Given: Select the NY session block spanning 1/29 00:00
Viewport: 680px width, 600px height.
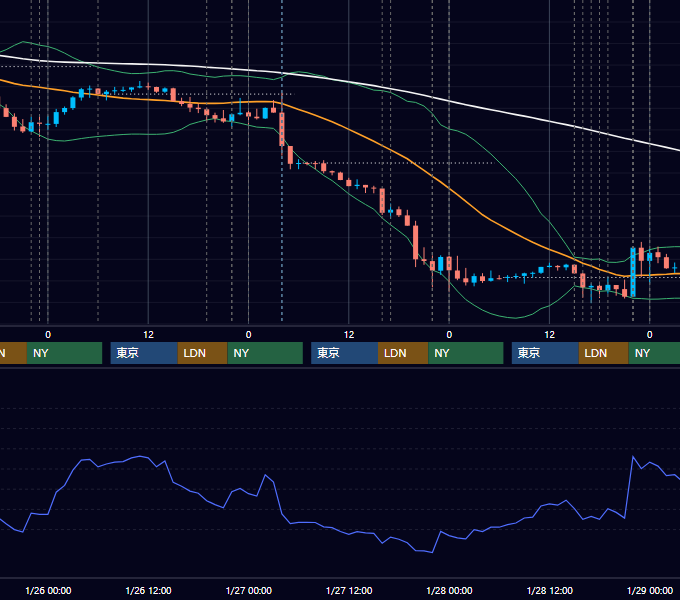Looking at the screenshot, I should click(654, 353).
